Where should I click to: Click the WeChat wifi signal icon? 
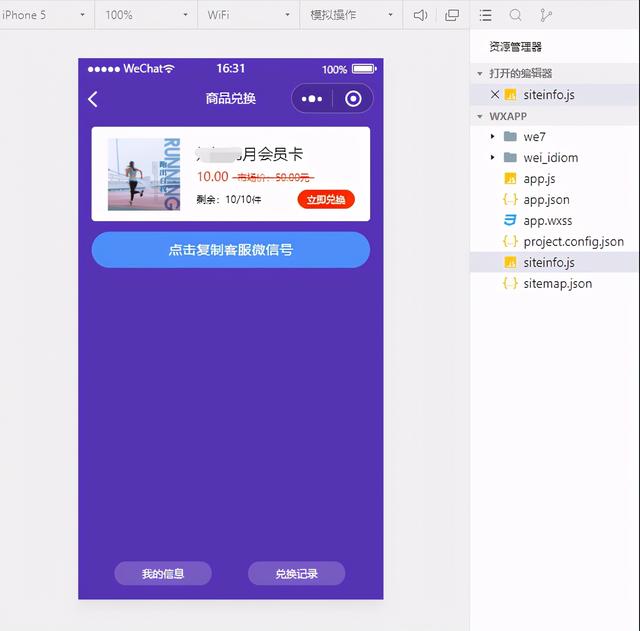pyautogui.click(x=169, y=68)
